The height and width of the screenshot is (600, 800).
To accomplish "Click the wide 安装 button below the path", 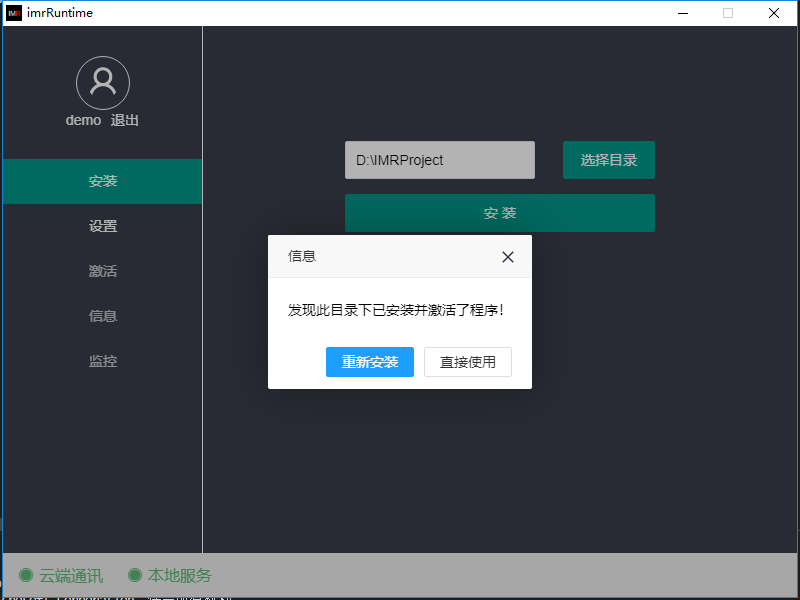I will pos(499,213).
